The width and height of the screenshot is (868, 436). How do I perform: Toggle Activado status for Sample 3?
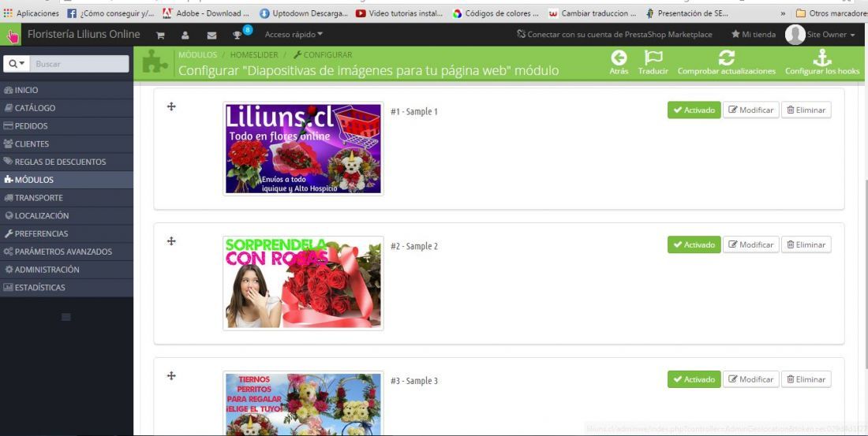click(x=694, y=379)
